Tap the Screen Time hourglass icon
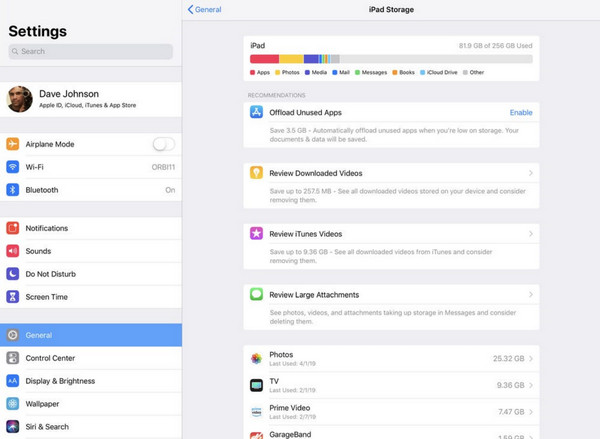Screen dimensions: 600x439 coord(13,297)
